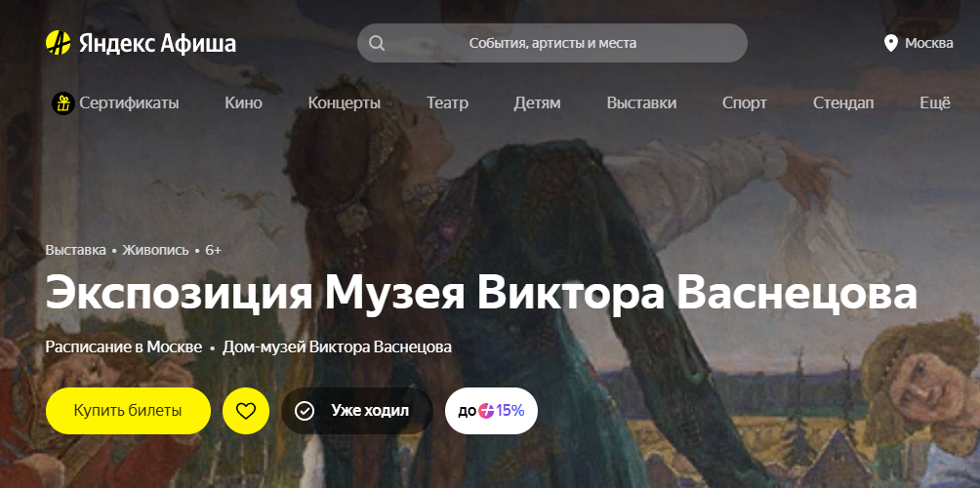Open the Москва city selector

click(x=919, y=43)
